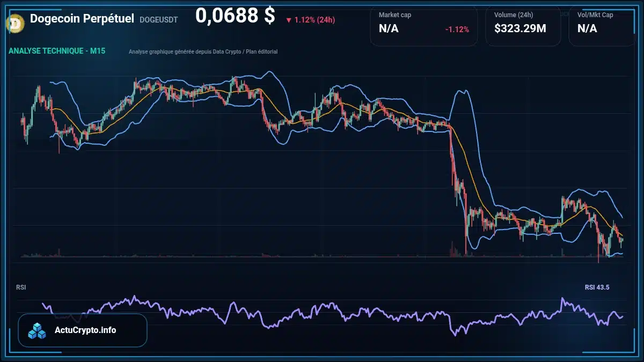Click the Market cap card label
Image resolution: width=644 pixels, height=362 pixels.
click(395, 15)
